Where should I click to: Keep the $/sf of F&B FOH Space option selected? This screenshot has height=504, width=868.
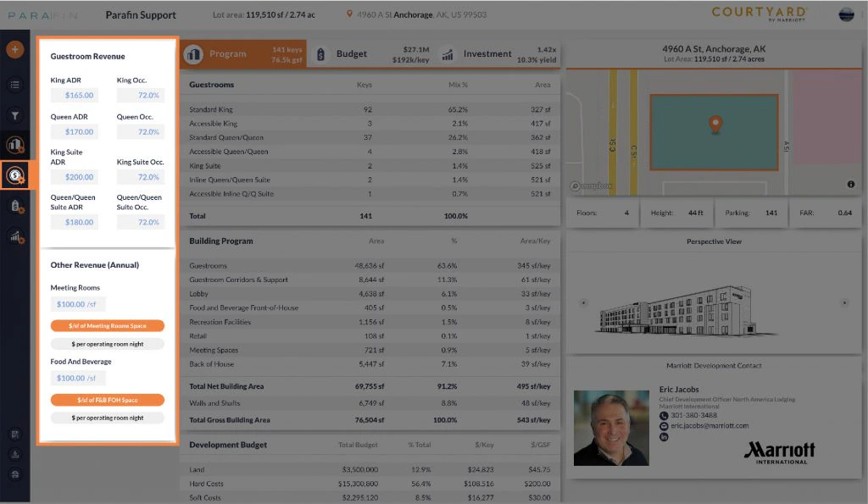pos(106,400)
